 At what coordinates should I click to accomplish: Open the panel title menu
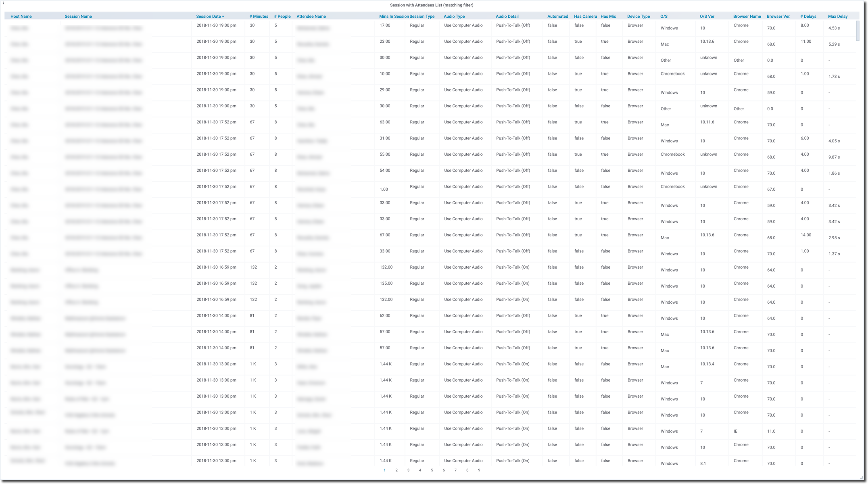tap(431, 5)
